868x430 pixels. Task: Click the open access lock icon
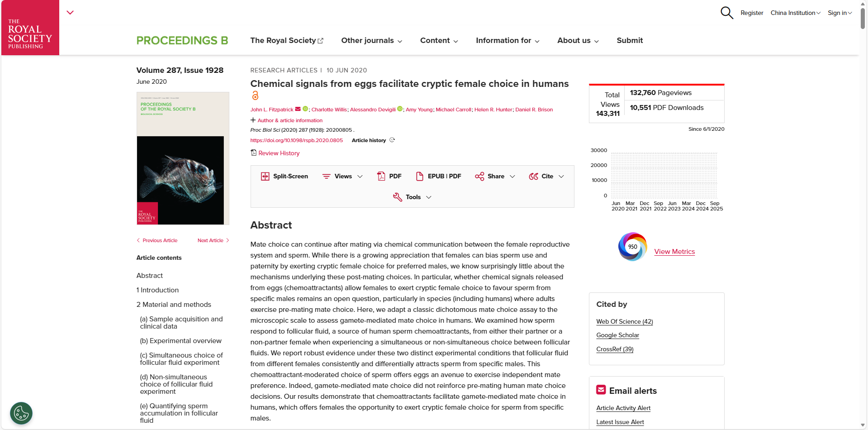255,96
